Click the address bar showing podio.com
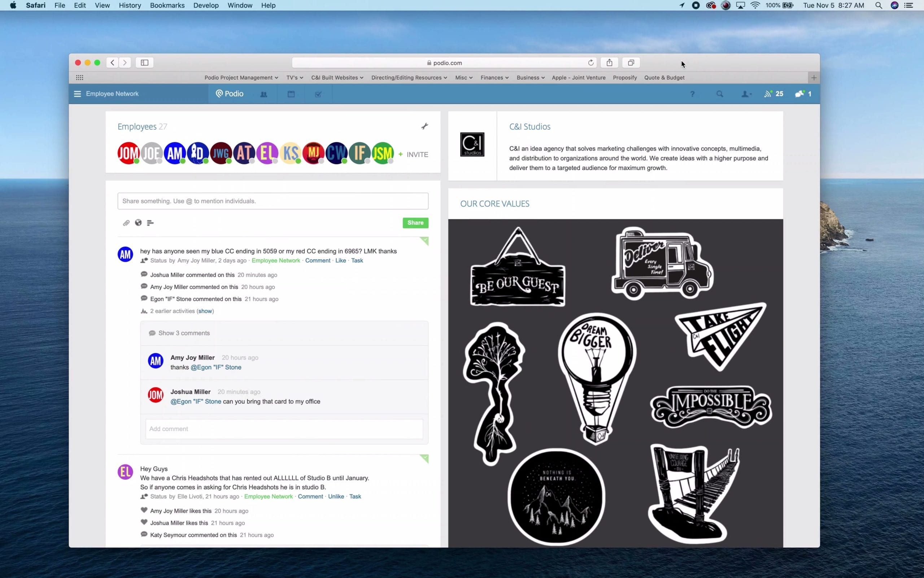 point(444,63)
